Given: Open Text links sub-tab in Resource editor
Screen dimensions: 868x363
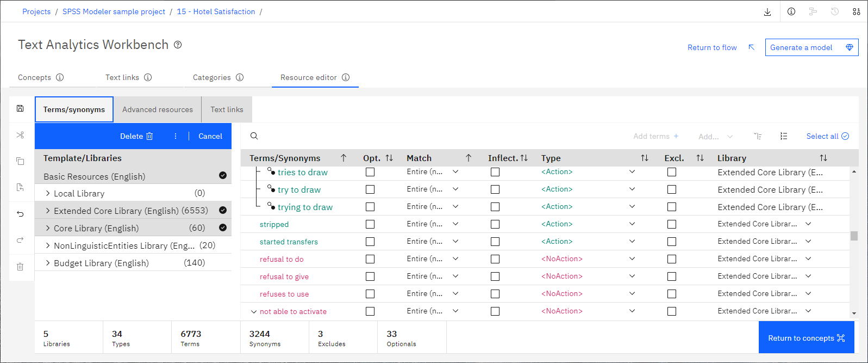Looking at the screenshot, I should click(x=227, y=109).
